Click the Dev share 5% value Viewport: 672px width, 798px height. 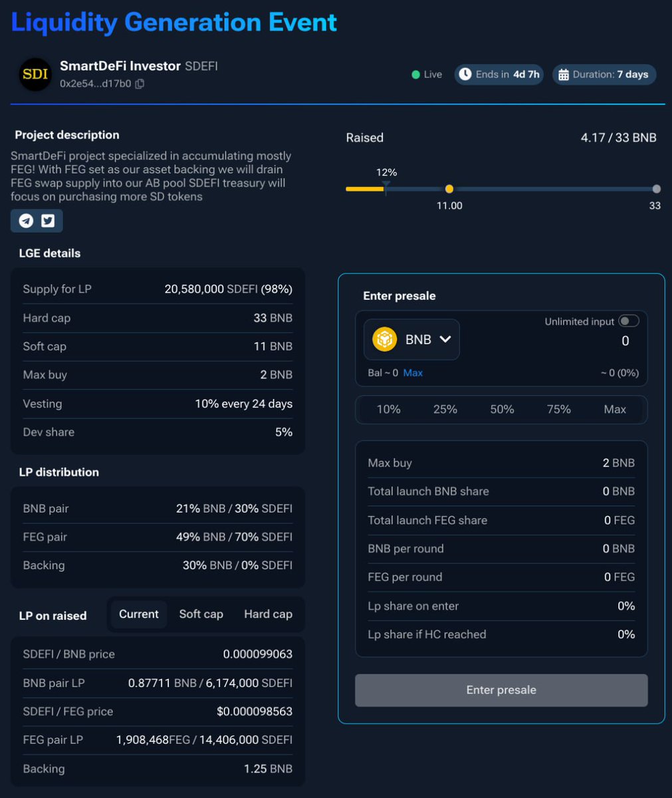(x=284, y=432)
